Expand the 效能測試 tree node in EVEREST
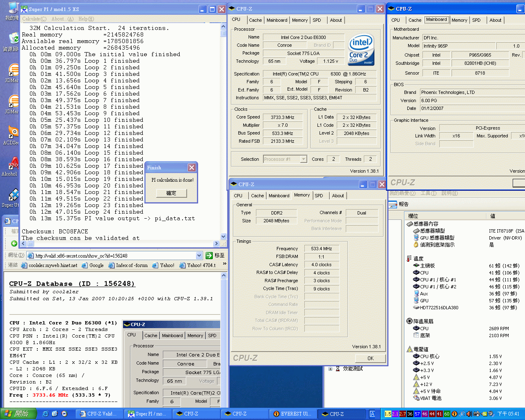The image size is (525, 420). click(x=330, y=369)
